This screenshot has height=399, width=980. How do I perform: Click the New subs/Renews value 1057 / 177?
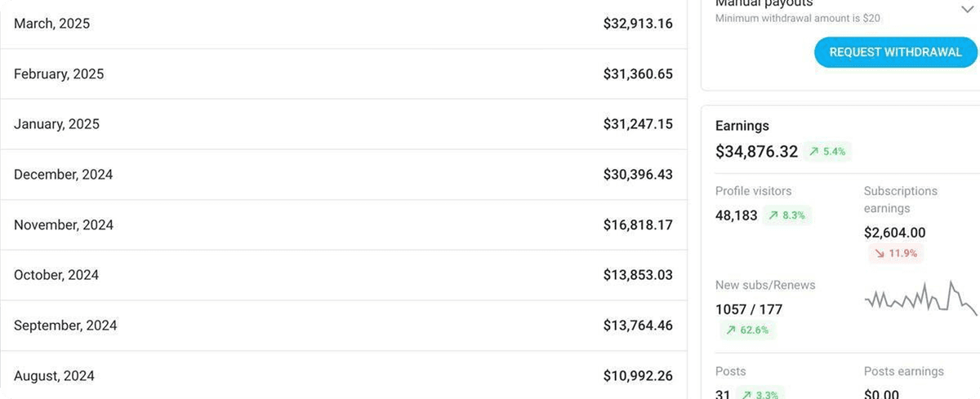click(749, 310)
